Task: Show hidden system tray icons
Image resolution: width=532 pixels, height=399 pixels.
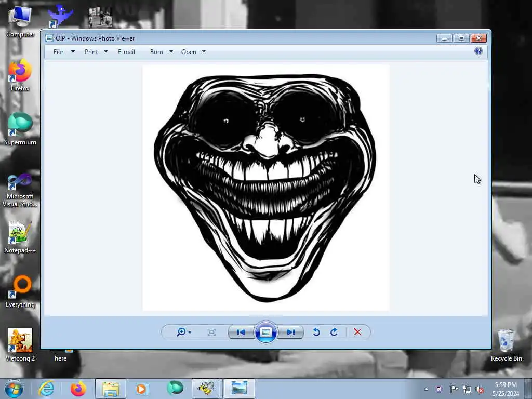Action: pos(426,389)
